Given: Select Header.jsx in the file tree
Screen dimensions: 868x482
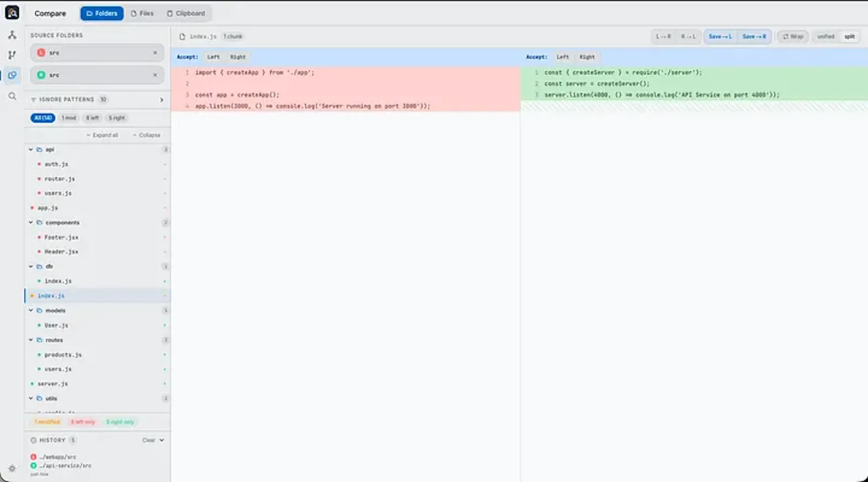Looking at the screenshot, I should [x=98, y=252].
